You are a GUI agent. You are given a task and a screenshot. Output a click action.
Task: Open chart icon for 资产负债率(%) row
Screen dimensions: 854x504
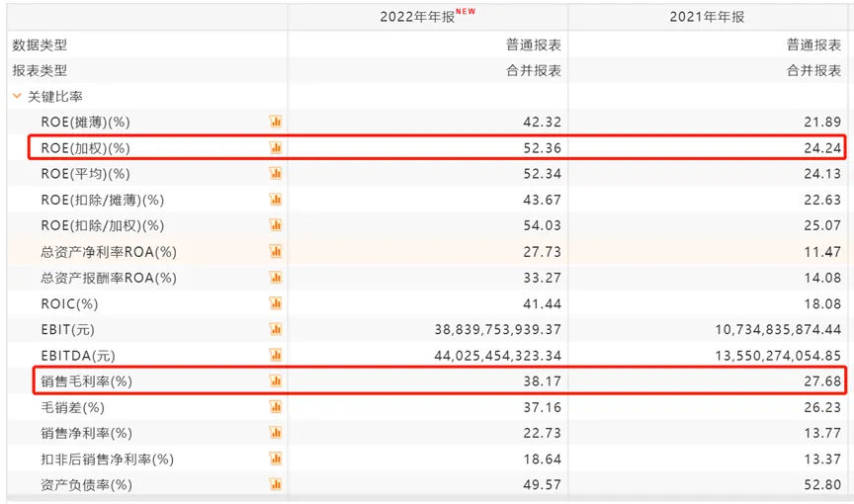[x=276, y=484]
